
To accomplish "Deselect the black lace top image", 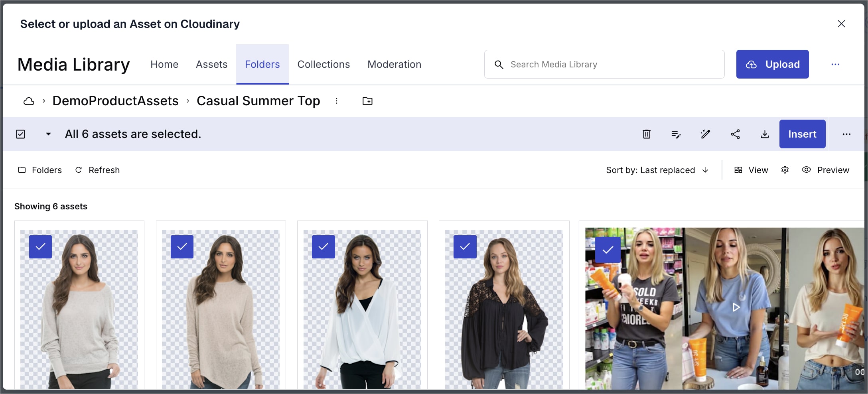I will [465, 247].
